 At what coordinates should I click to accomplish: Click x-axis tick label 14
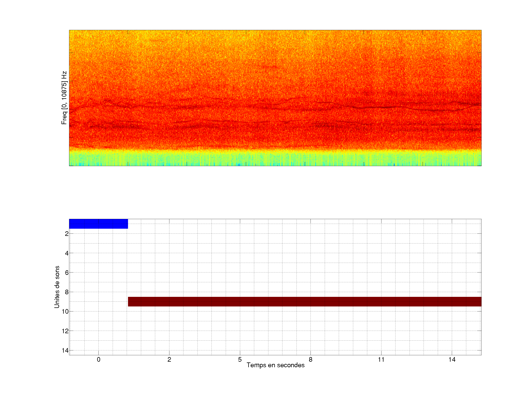coord(452,359)
